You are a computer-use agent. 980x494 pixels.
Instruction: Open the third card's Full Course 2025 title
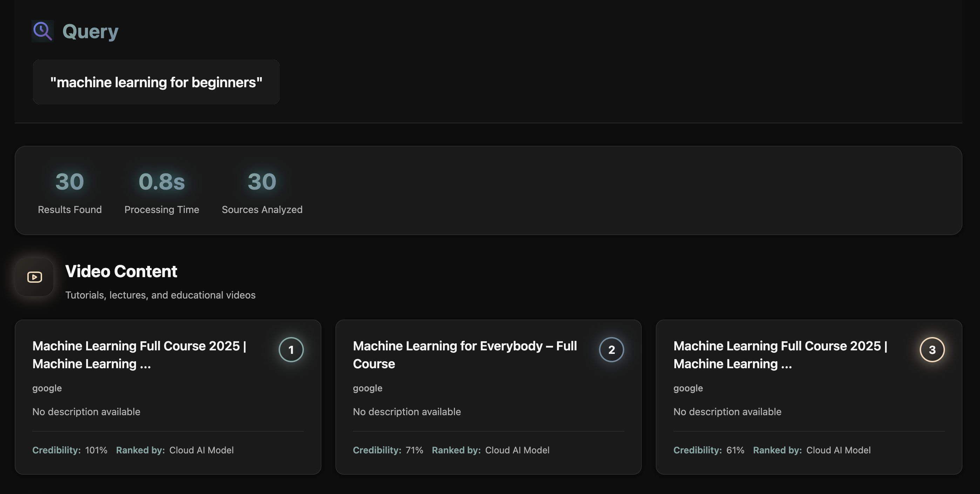click(780, 355)
